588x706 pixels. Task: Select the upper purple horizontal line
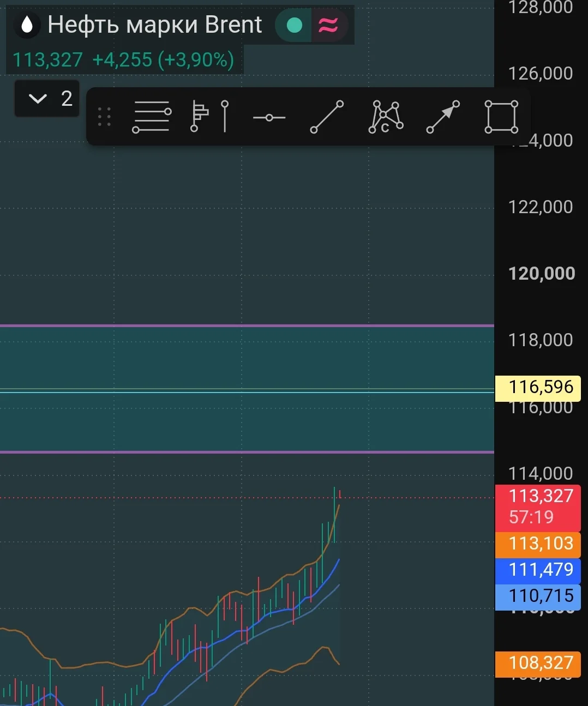[247, 325]
